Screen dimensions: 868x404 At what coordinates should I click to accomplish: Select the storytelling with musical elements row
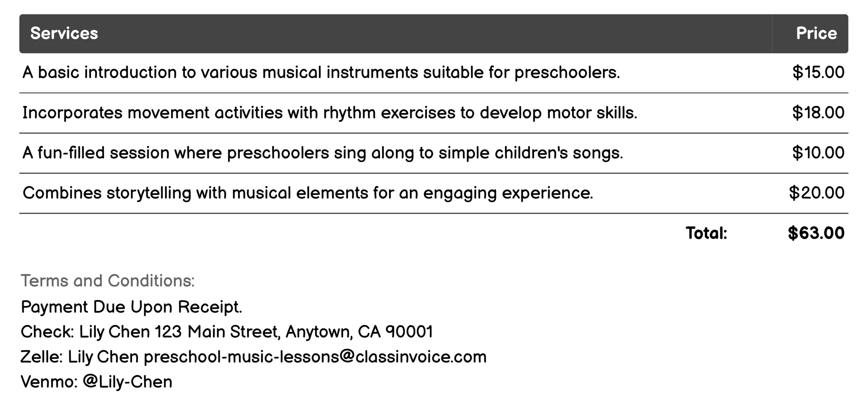(x=308, y=193)
